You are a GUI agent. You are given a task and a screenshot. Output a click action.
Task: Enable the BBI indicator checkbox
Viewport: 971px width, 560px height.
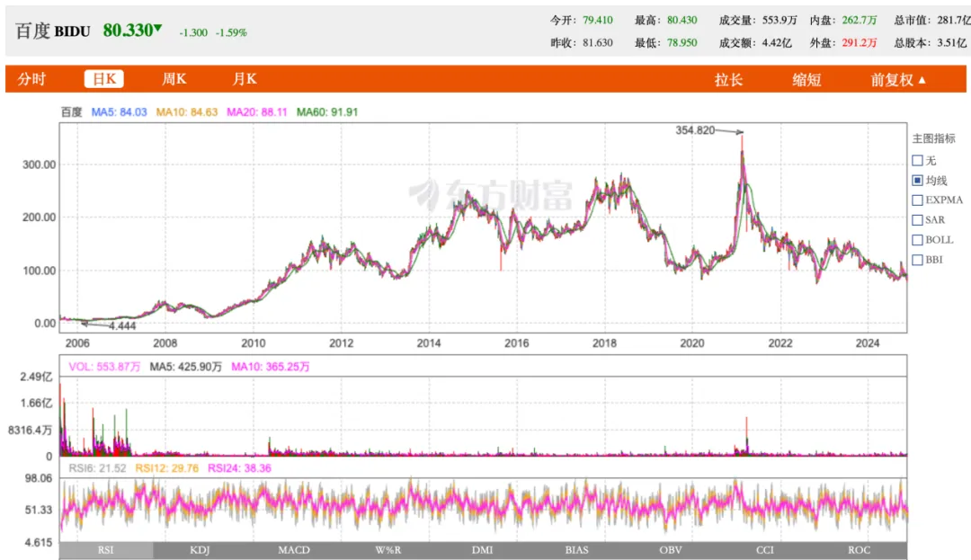tap(918, 260)
